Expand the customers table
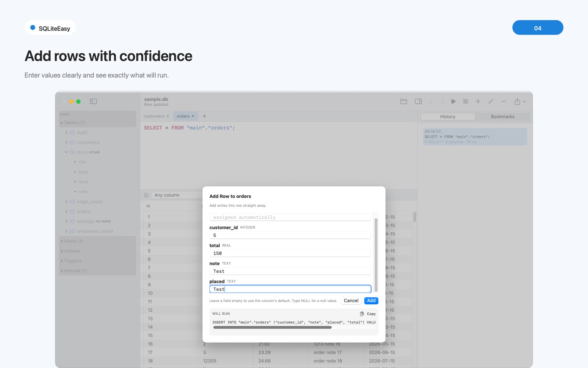This screenshot has width=588, height=368. tap(66, 142)
